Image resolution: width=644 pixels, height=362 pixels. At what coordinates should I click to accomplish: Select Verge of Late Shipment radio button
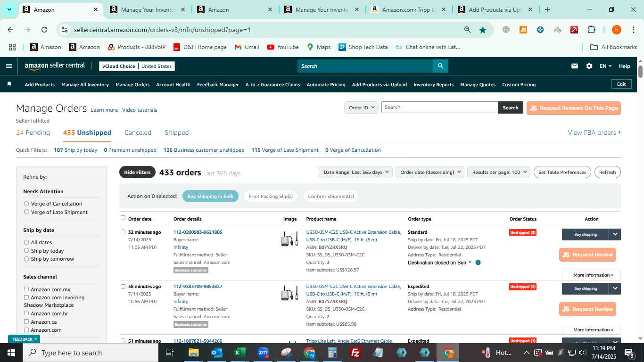pos(26,212)
